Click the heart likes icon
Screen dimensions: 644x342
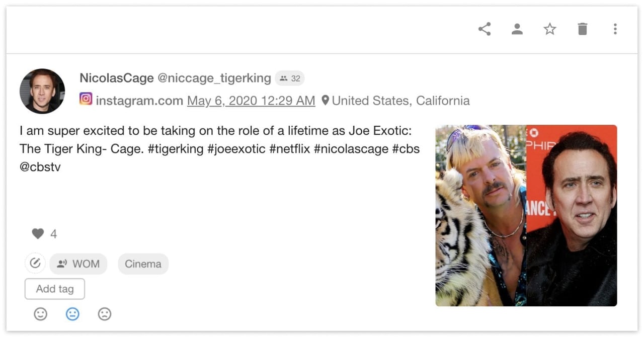[38, 234]
